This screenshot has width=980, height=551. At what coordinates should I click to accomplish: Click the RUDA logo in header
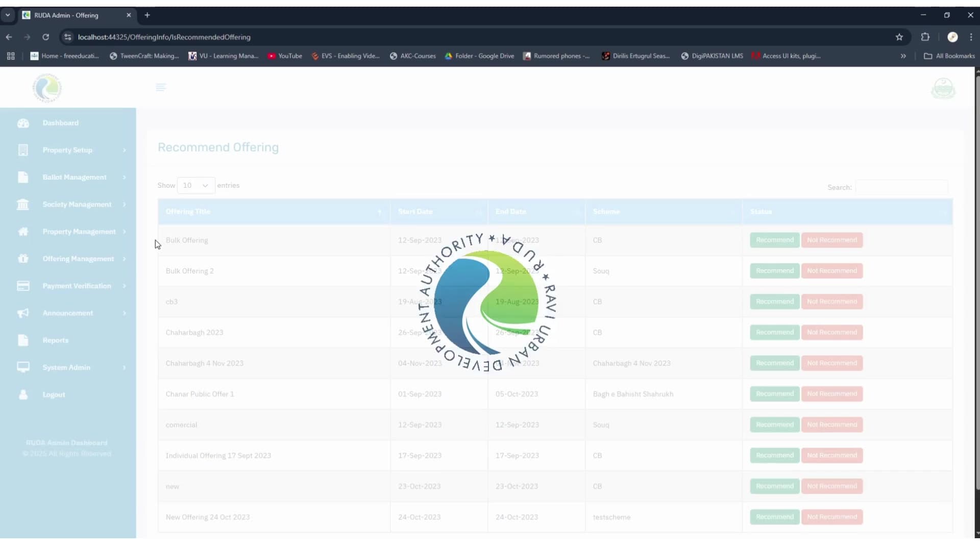point(47,88)
